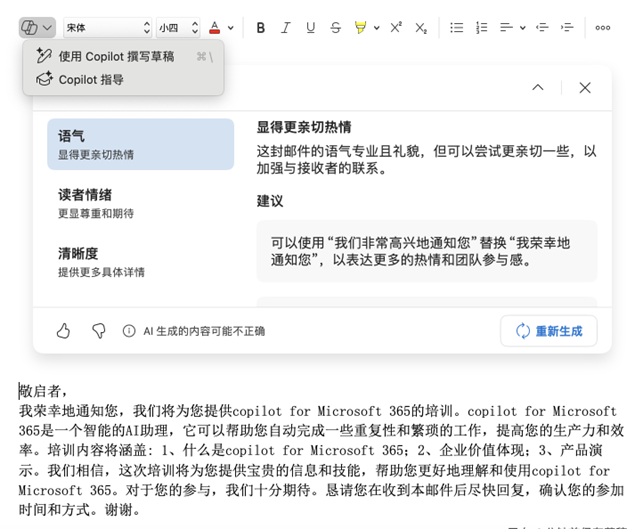Viewport: 643px width, 529px height.
Task: Open more formatting options ellipsis
Action: 602,28
